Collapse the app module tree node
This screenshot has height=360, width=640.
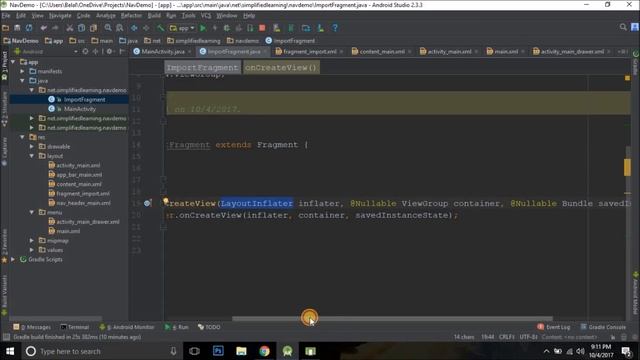[13, 62]
